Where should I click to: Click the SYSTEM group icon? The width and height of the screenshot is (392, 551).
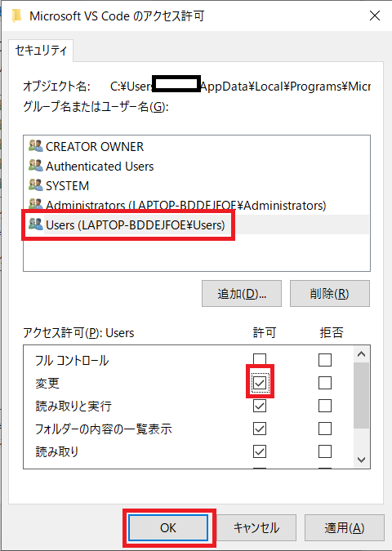click(x=35, y=185)
